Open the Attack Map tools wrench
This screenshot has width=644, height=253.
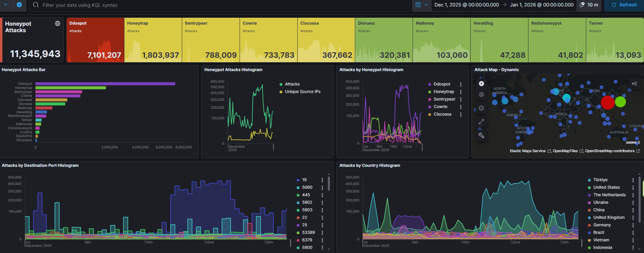[x=481, y=135]
